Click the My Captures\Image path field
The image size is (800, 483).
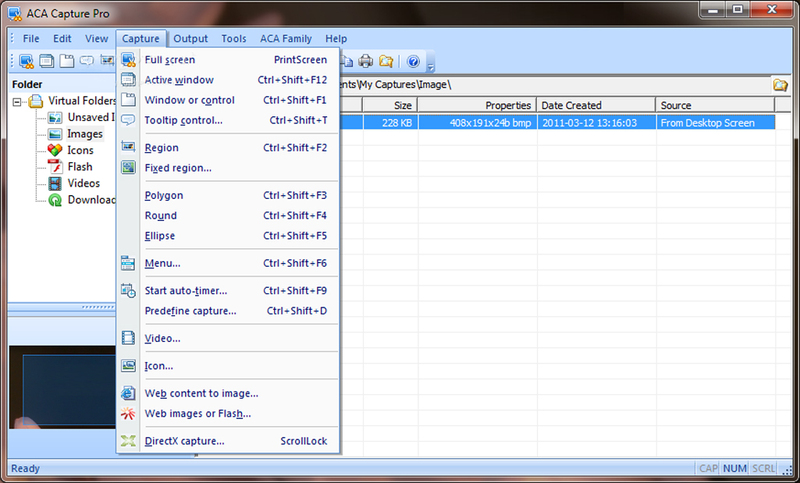555,85
